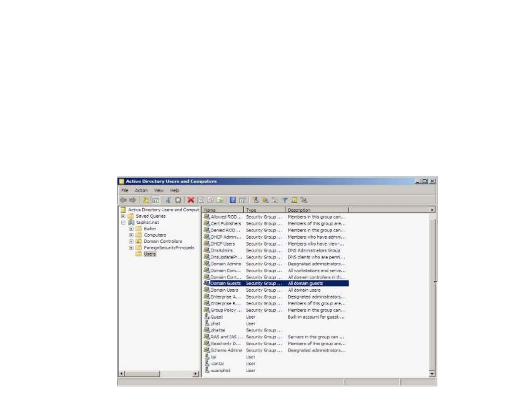Create a new group with the toolbar group icon
Viewport: 532px width, 411px height.
click(x=265, y=200)
